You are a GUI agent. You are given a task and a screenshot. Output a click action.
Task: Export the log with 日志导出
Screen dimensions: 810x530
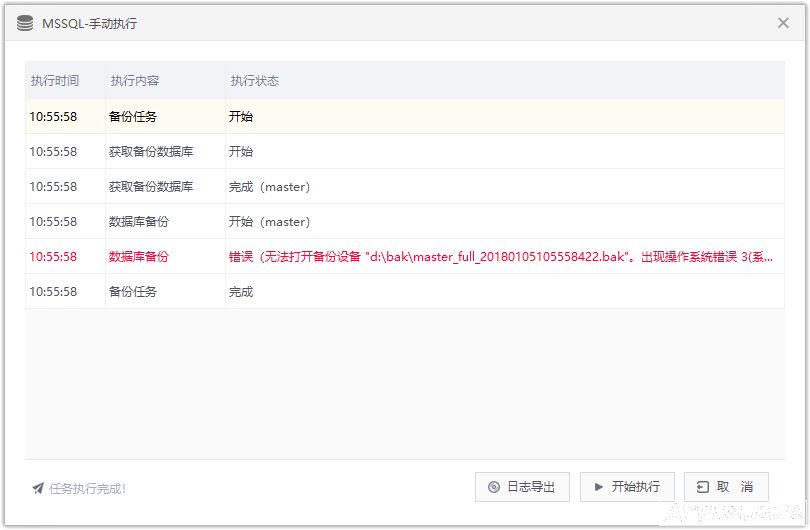[x=522, y=487]
